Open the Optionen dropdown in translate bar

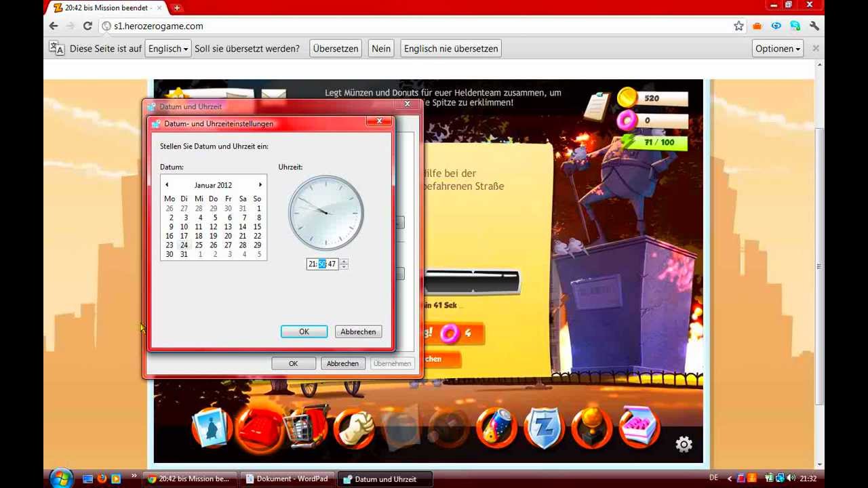click(x=778, y=49)
